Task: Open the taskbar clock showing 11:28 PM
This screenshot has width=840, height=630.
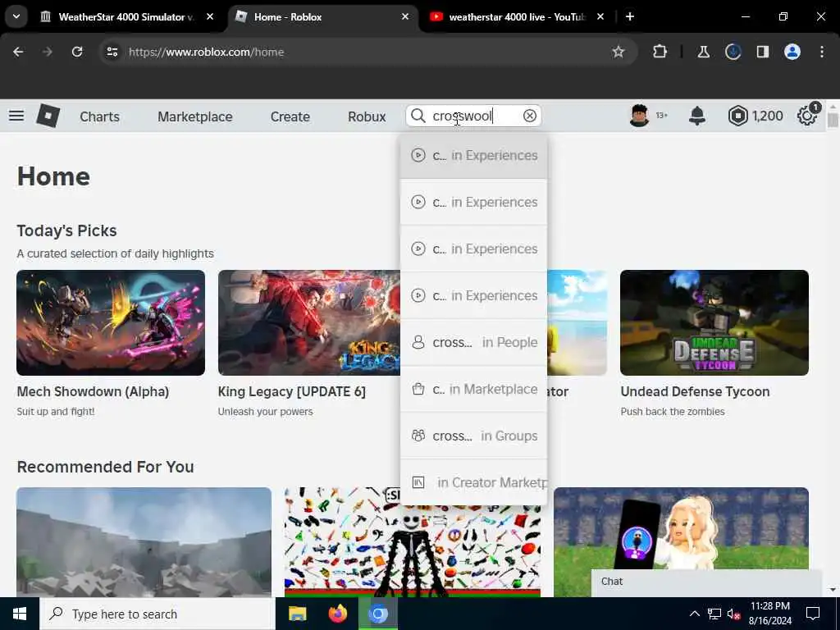Action: coord(770,614)
